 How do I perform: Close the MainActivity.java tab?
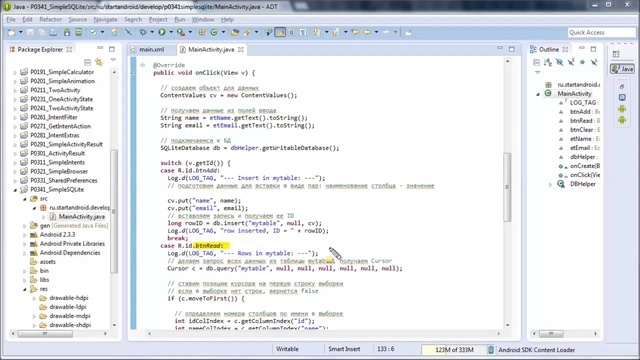241,49
